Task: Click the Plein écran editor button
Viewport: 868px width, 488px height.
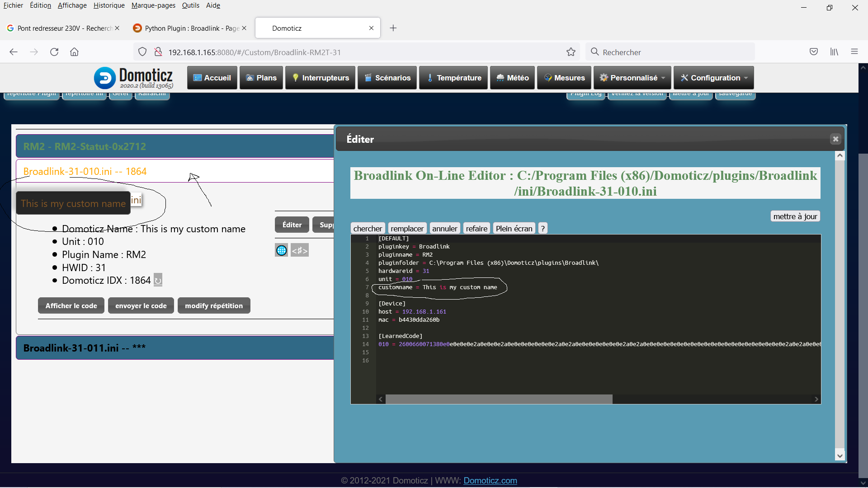Action: 514,229
